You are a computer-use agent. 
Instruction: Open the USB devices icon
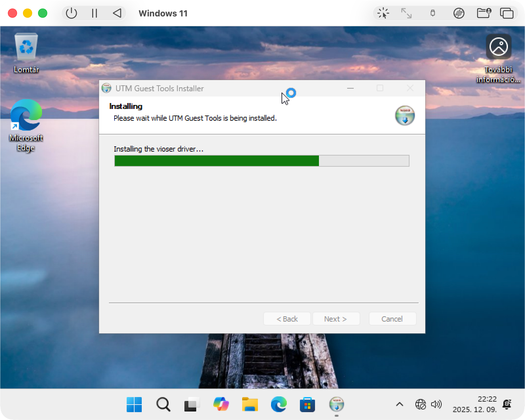[432, 13]
